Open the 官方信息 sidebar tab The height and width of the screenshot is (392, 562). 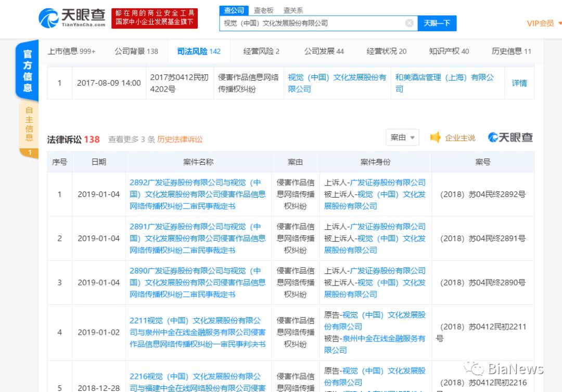pyautogui.click(x=28, y=71)
